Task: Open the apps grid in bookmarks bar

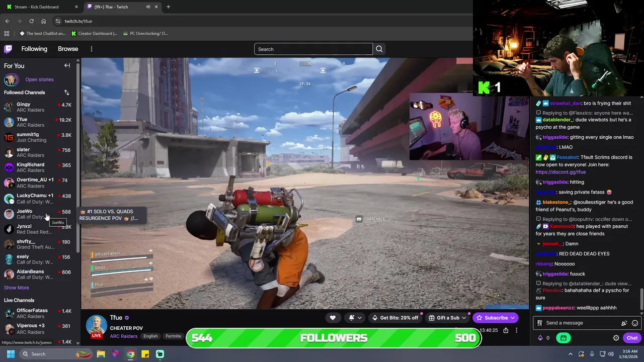Action: 7,33
